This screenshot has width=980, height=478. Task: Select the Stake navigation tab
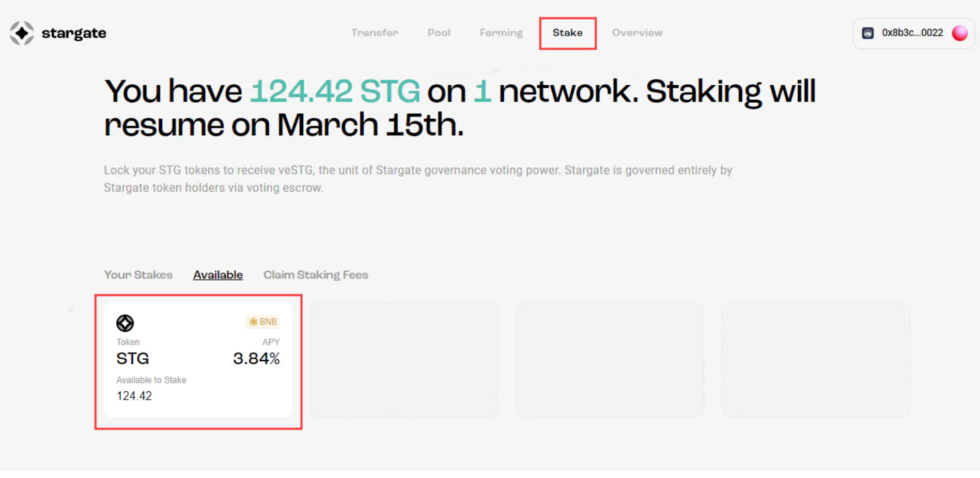(567, 33)
